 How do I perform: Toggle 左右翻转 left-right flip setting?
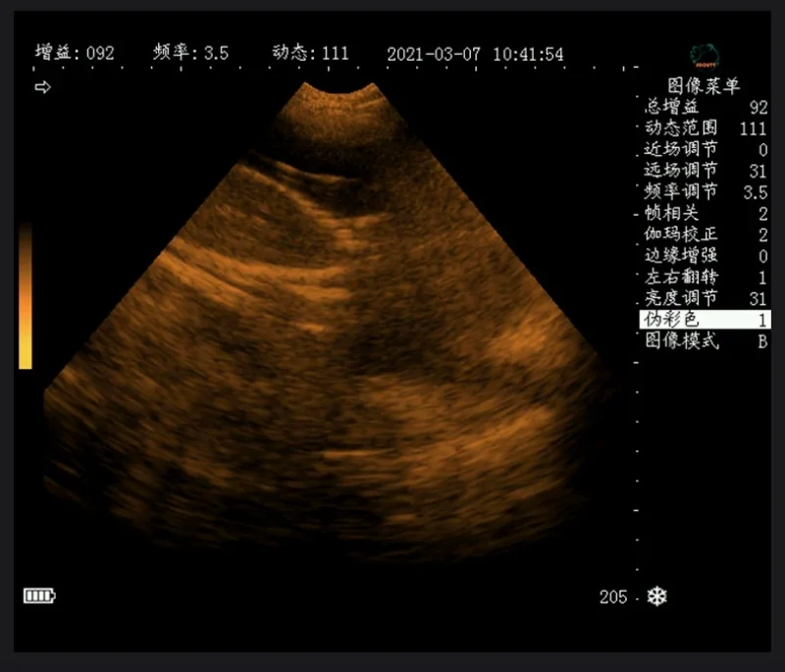coord(687,278)
